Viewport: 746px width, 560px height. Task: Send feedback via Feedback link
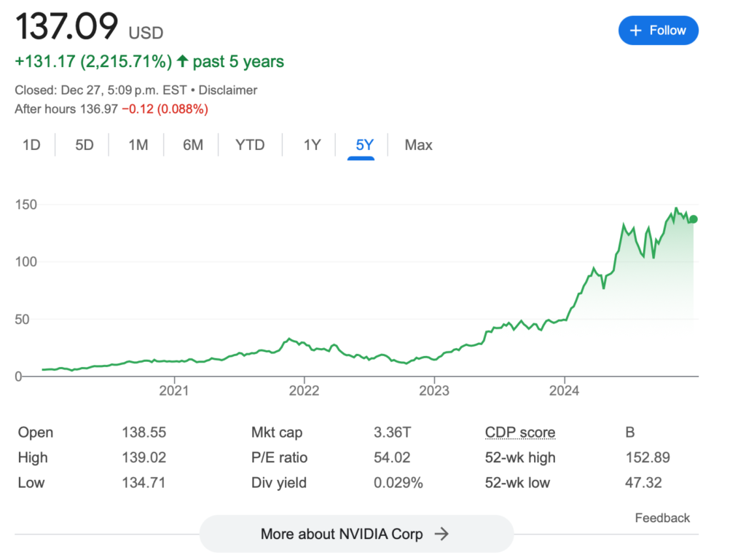662,518
